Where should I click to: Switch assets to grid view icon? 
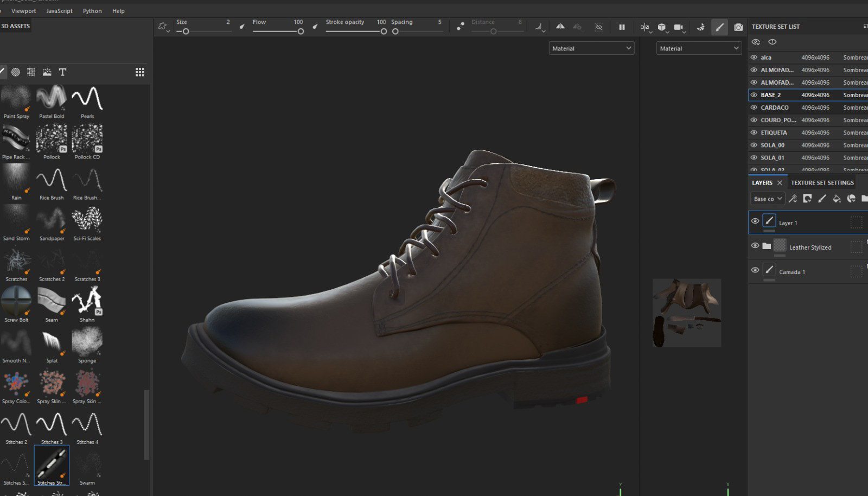coord(140,72)
